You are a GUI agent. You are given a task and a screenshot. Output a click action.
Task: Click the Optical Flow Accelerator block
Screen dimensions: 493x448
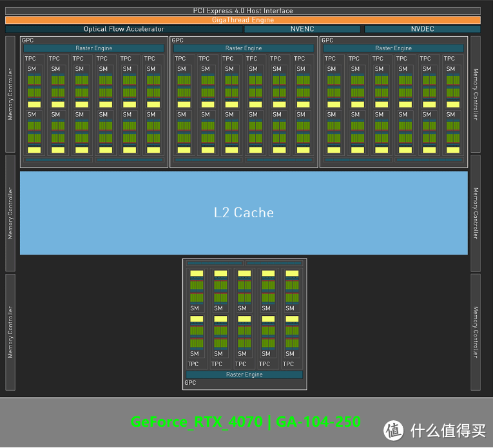124,29
